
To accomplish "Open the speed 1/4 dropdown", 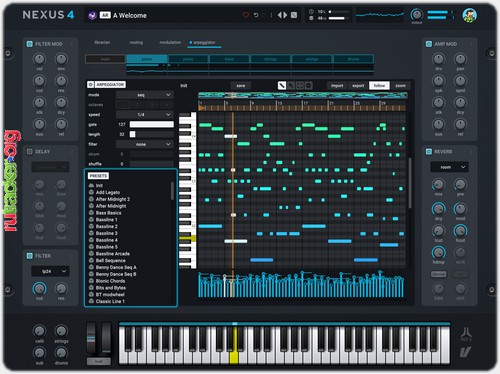I will pos(145,115).
